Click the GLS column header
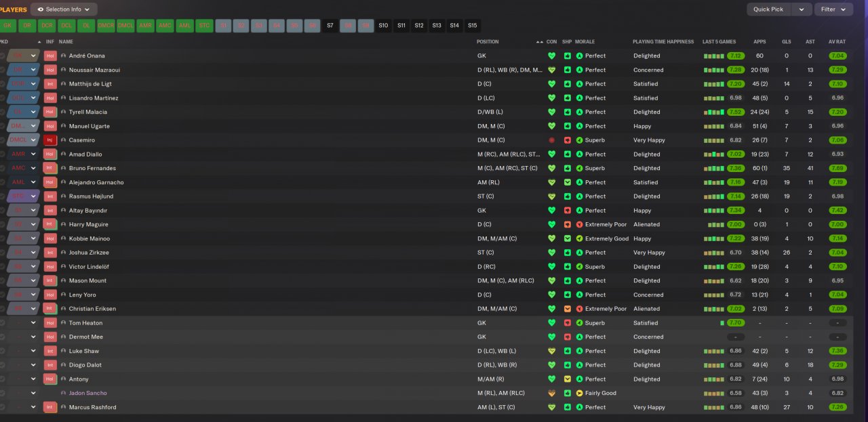The width and height of the screenshot is (868, 422). click(x=787, y=42)
